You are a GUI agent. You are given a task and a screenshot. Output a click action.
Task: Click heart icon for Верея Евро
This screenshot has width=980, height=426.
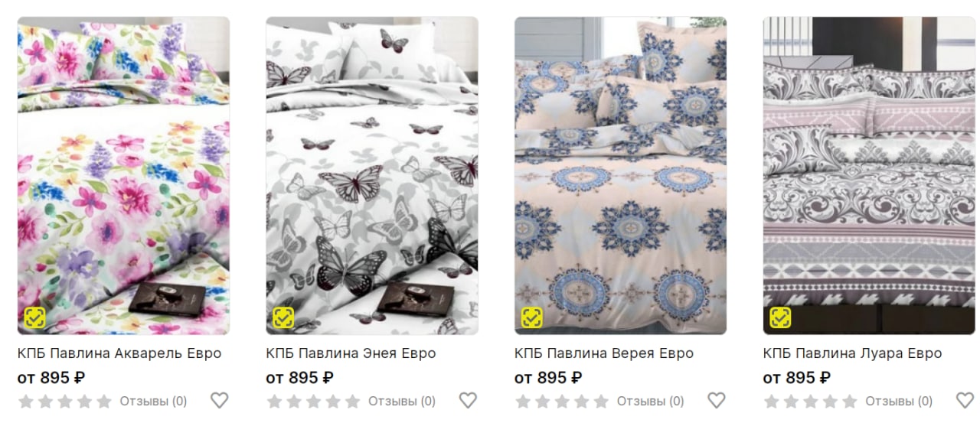[717, 400]
